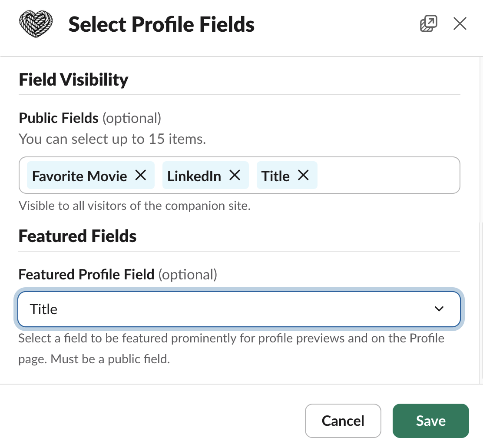Viewport: 483px width, 448px height.
Task: Click the Public Fields label
Action: (59, 118)
